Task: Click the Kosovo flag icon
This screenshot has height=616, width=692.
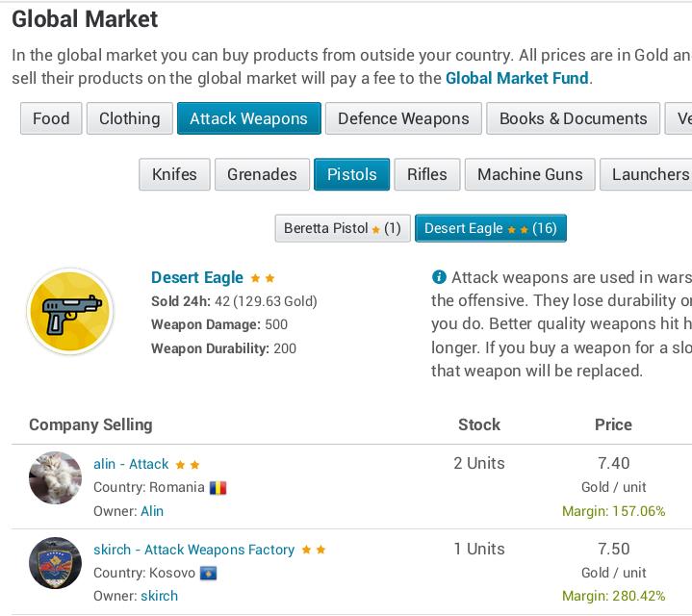Action: click(x=208, y=574)
